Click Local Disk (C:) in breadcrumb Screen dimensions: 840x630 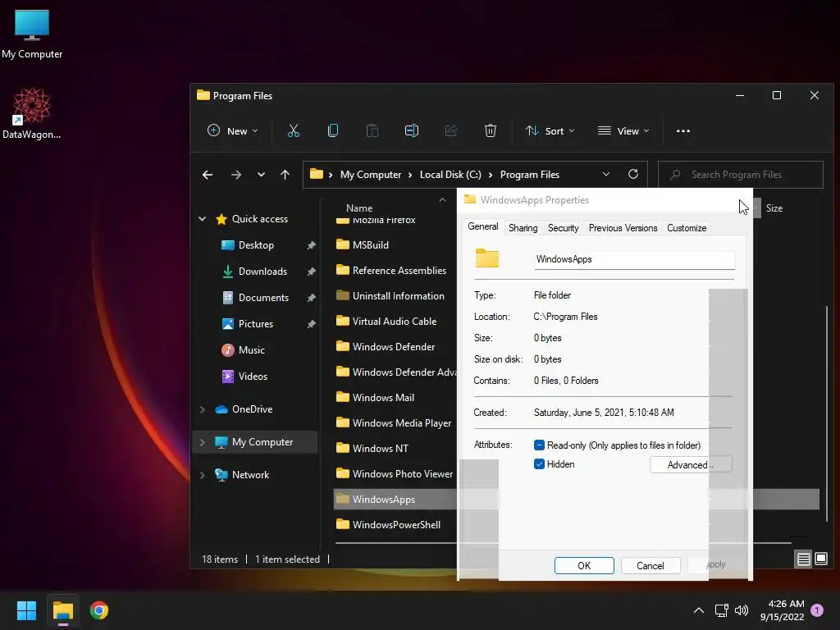[450, 175]
